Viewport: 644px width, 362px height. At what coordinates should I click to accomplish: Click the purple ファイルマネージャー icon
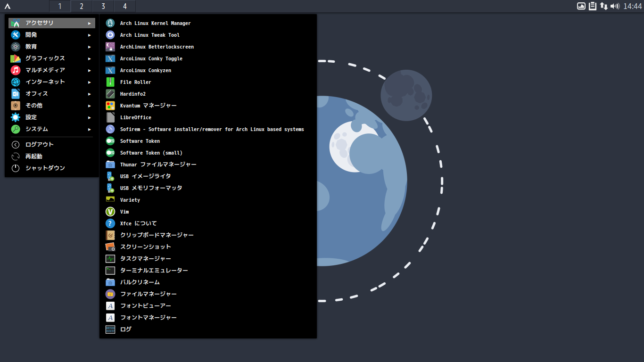[110, 294]
